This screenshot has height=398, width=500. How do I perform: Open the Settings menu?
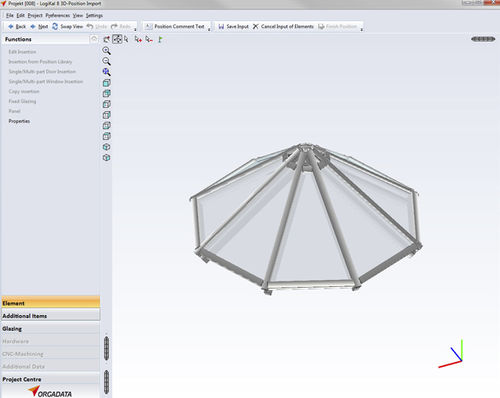pos(94,15)
